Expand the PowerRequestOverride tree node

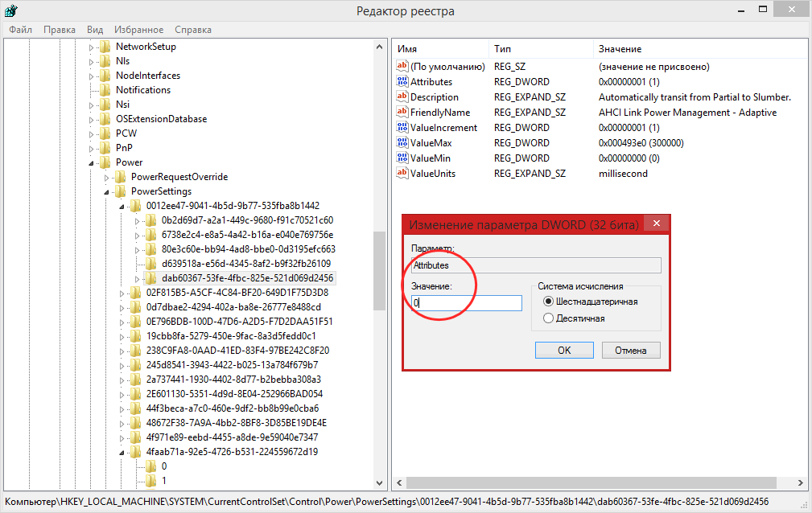click(106, 177)
